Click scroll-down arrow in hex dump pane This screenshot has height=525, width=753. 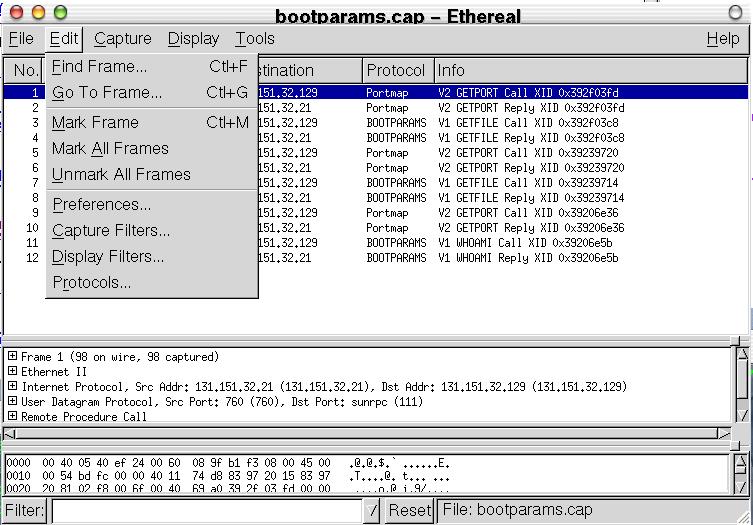[741, 487]
